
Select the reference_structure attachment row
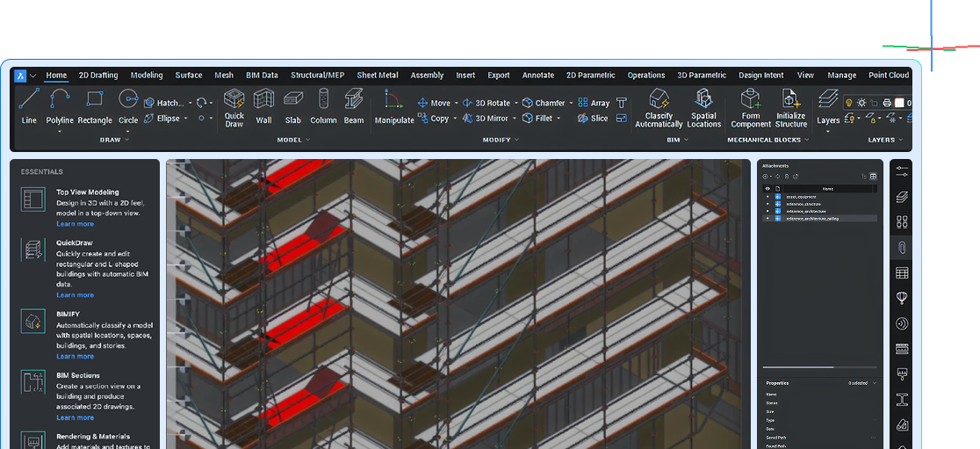pyautogui.click(x=820, y=204)
